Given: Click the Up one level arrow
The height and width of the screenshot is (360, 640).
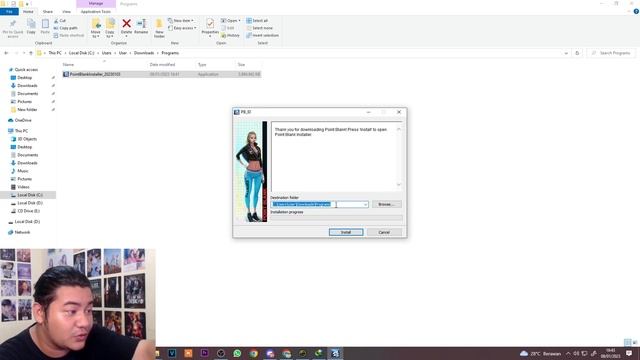Looking at the screenshot, I should (31, 53).
